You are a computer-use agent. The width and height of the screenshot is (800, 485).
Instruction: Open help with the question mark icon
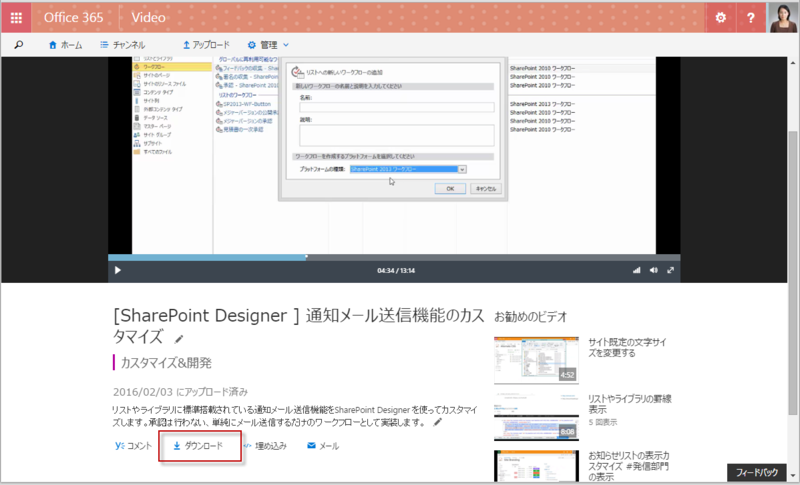click(x=751, y=18)
